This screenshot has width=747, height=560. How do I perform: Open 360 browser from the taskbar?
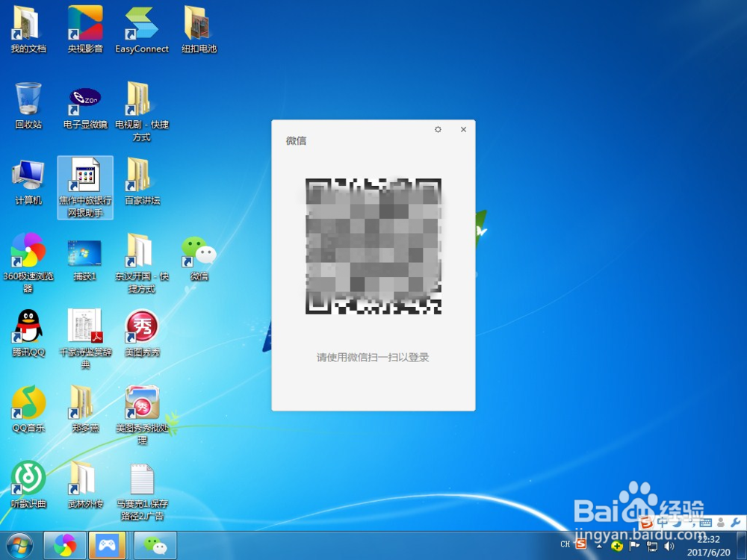click(x=65, y=546)
